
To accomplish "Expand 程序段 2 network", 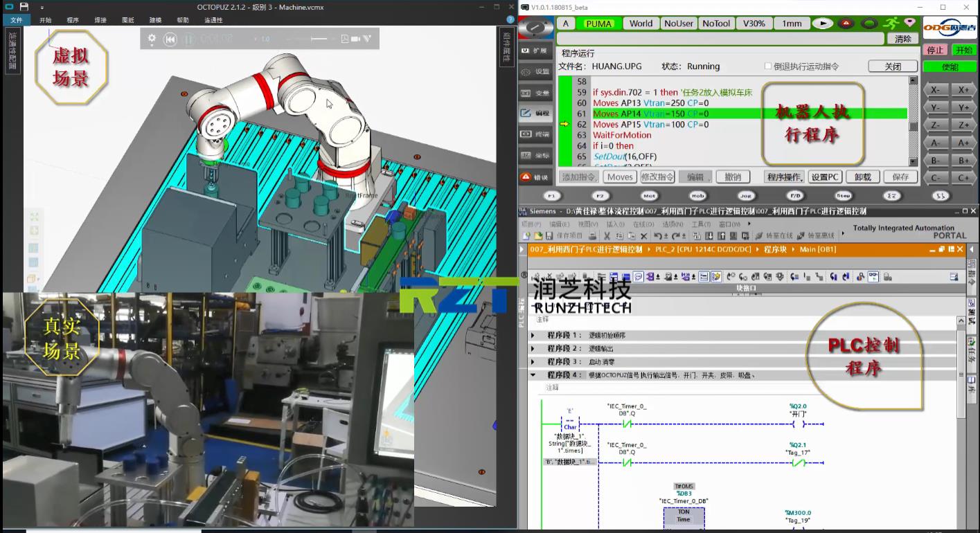I will pos(533,348).
